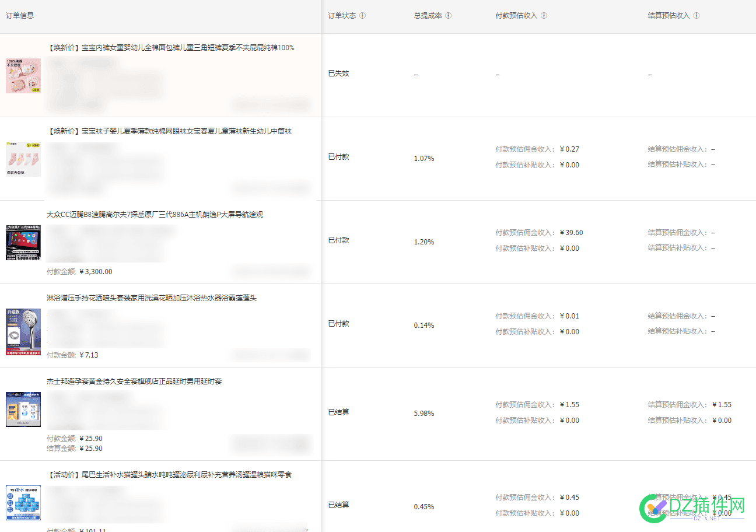This screenshot has width=756, height=532.
Task: Click 付款预估佣金收入 ¥0.45 in 尾巴生活 row
Action: 569,498
